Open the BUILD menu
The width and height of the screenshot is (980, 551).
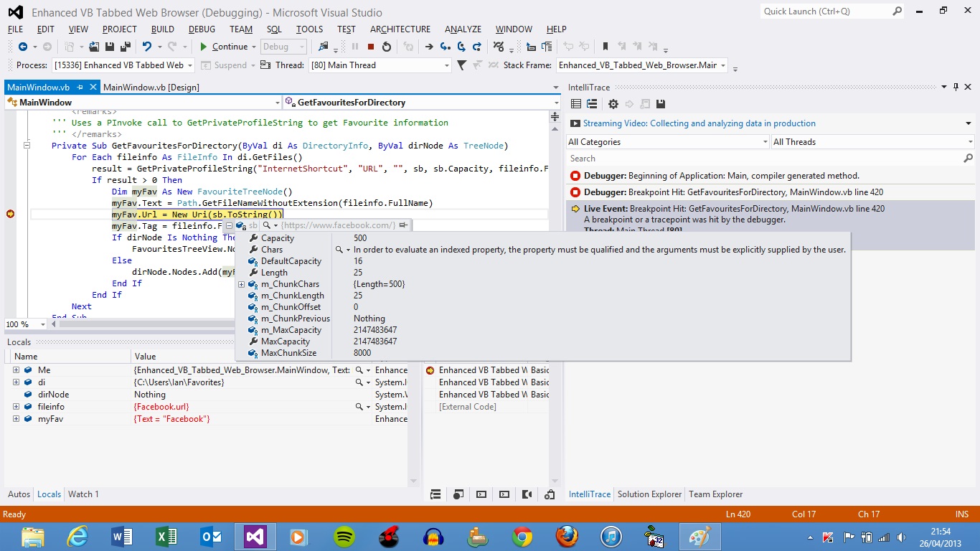pos(163,29)
